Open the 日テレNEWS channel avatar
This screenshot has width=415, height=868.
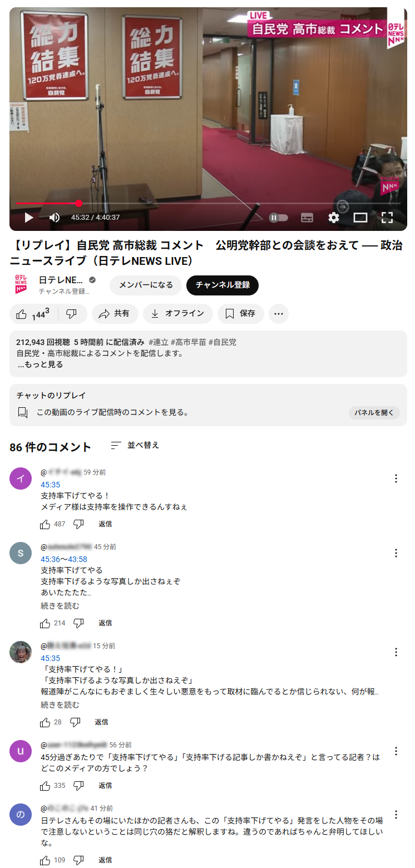tap(21, 285)
